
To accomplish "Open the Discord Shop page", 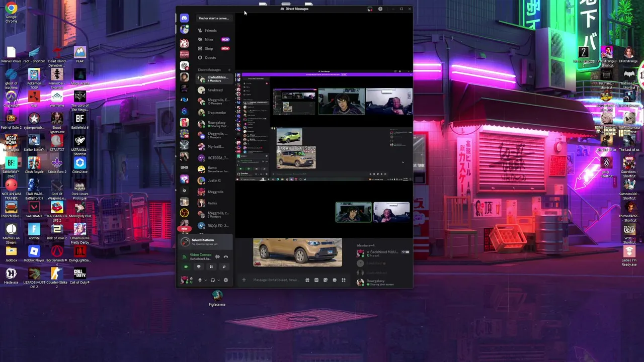I will [215, 49].
